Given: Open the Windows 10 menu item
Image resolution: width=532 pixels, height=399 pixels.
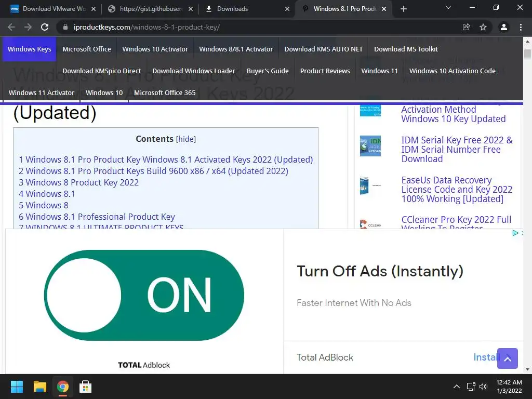Looking at the screenshot, I should pyautogui.click(x=104, y=92).
